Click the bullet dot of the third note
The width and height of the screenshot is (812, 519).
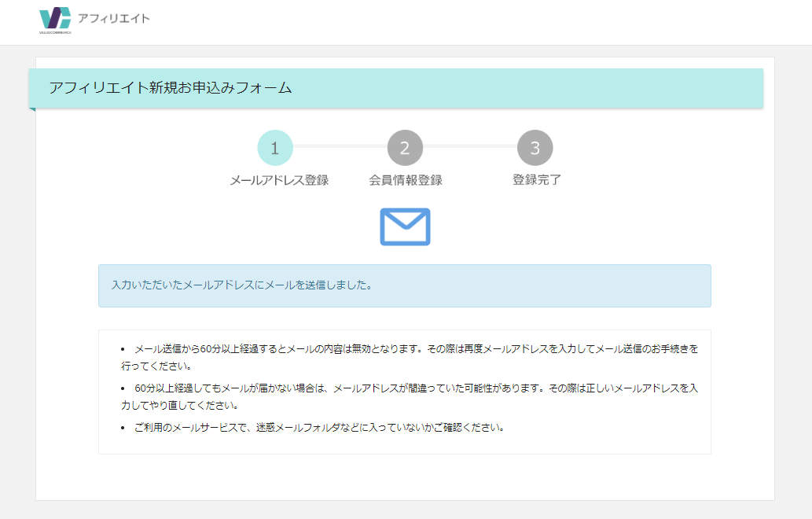click(x=123, y=428)
